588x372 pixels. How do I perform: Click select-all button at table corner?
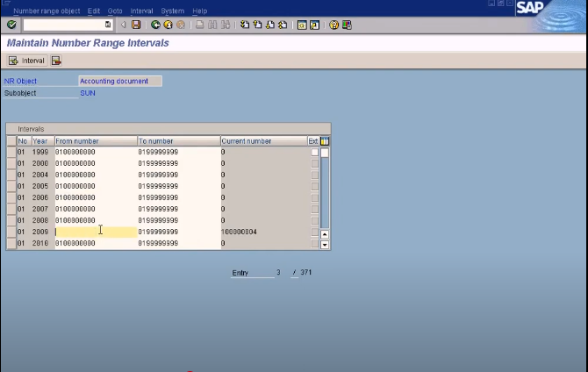pos(11,141)
